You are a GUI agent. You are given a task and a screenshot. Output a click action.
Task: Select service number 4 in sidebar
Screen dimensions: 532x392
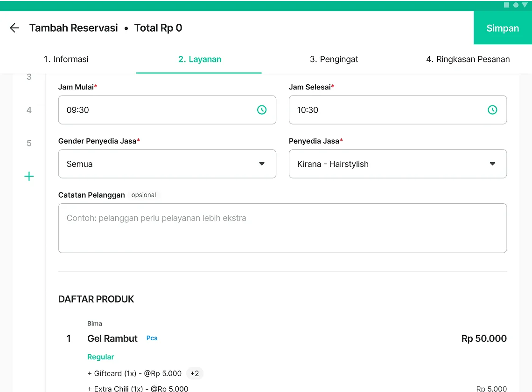(29, 110)
